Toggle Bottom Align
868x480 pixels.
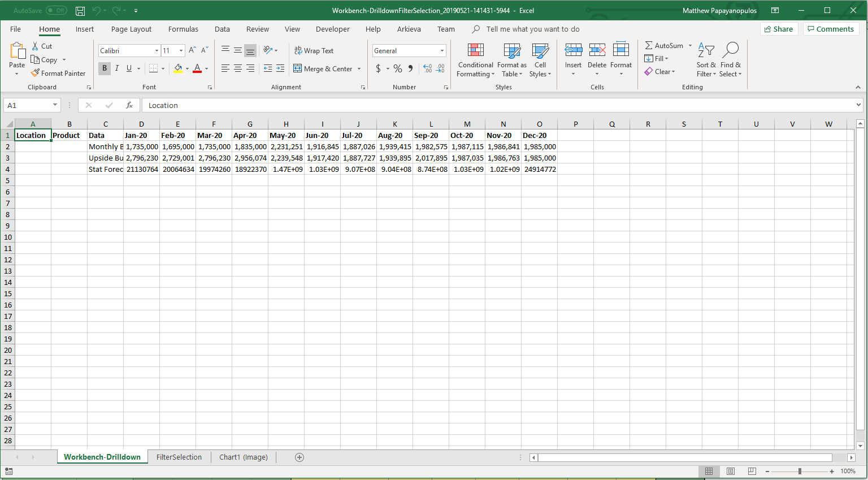[x=250, y=50]
